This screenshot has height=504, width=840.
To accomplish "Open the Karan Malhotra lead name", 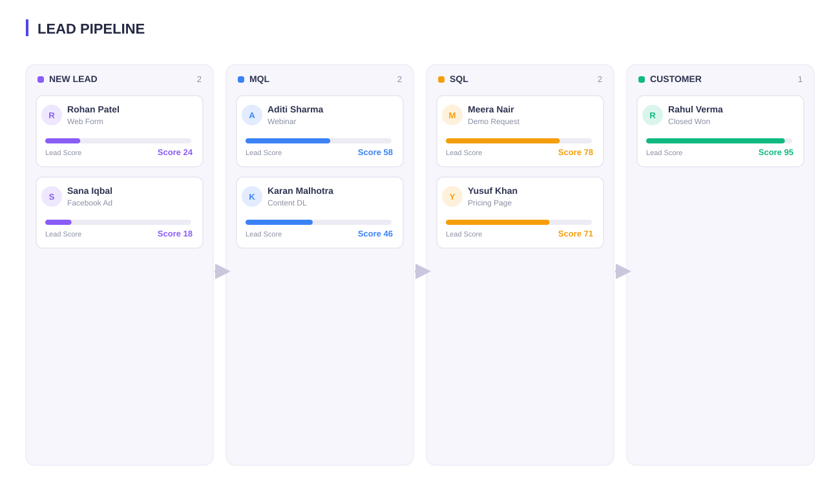I will pyautogui.click(x=300, y=191).
